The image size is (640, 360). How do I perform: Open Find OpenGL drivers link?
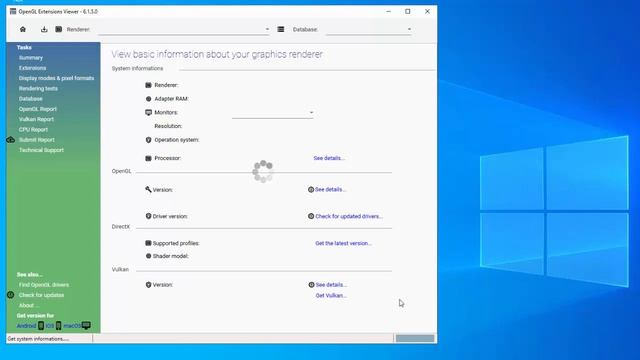click(x=44, y=285)
